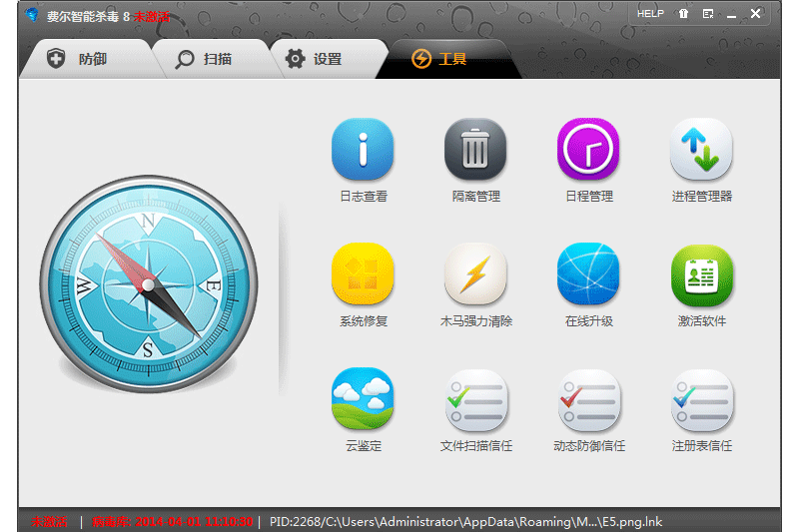Screen dimensions: 799x532
Task: Open 隔离管理 quarantine trash icon
Action: [475, 149]
